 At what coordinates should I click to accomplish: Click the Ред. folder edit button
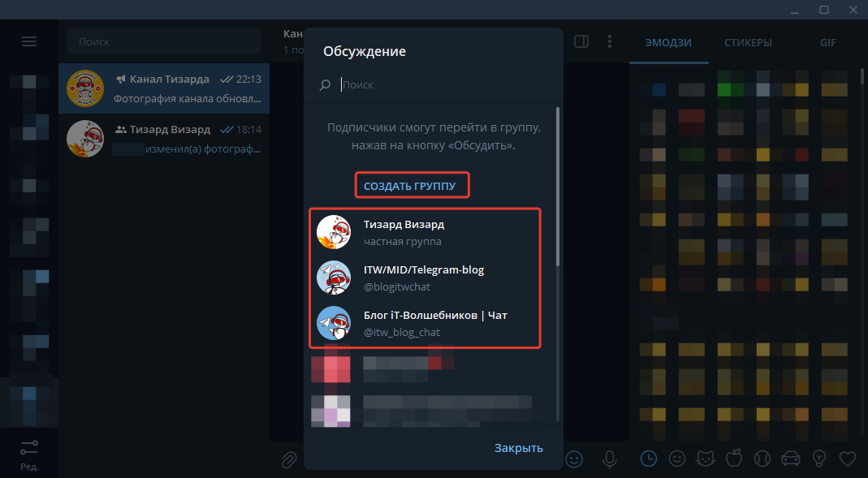(x=29, y=454)
